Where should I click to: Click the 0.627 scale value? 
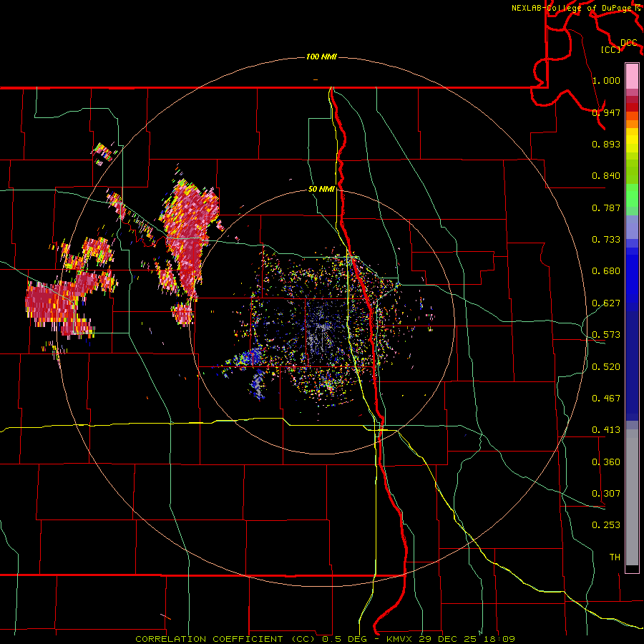(x=606, y=303)
